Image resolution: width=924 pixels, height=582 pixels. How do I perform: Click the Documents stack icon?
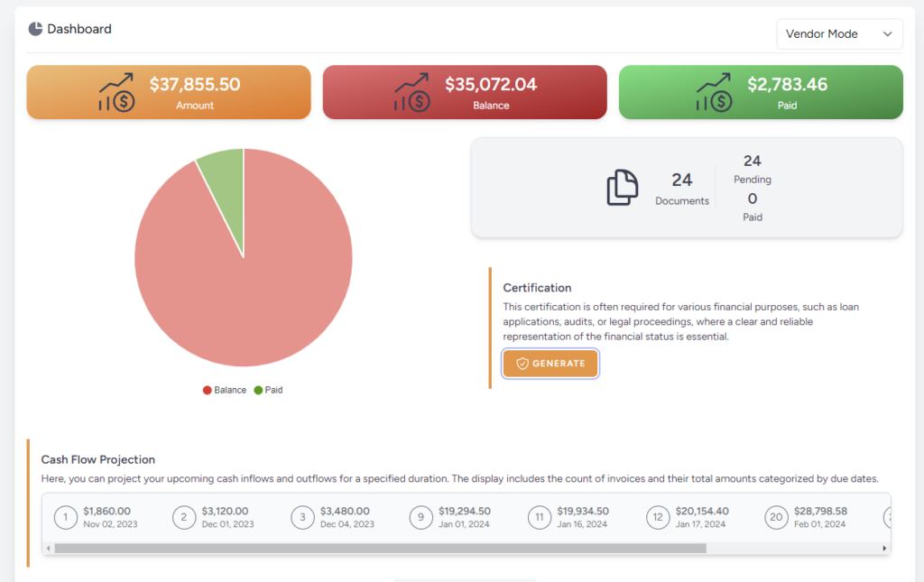coord(621,187)
